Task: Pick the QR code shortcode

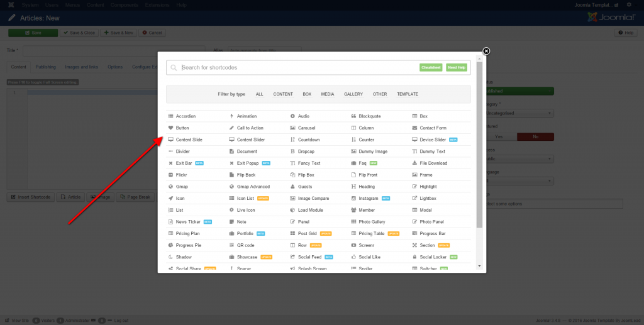Action: (x=241, y=245)
